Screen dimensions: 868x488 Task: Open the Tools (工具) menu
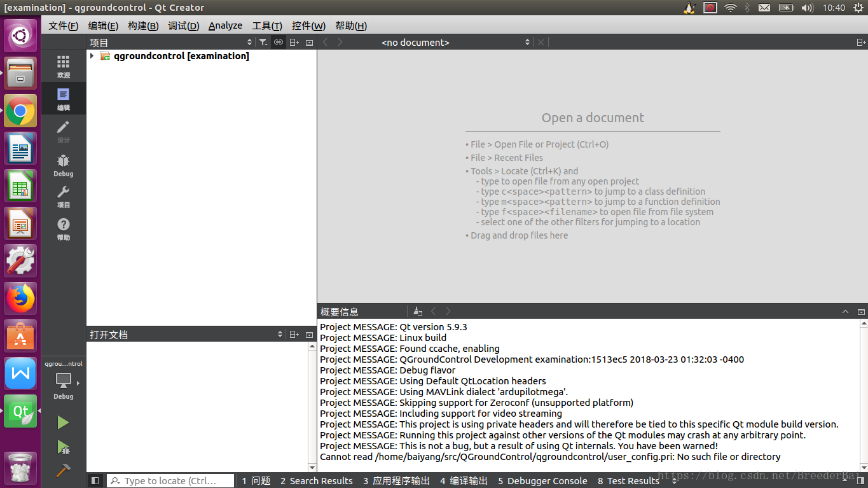click(267, 25)
